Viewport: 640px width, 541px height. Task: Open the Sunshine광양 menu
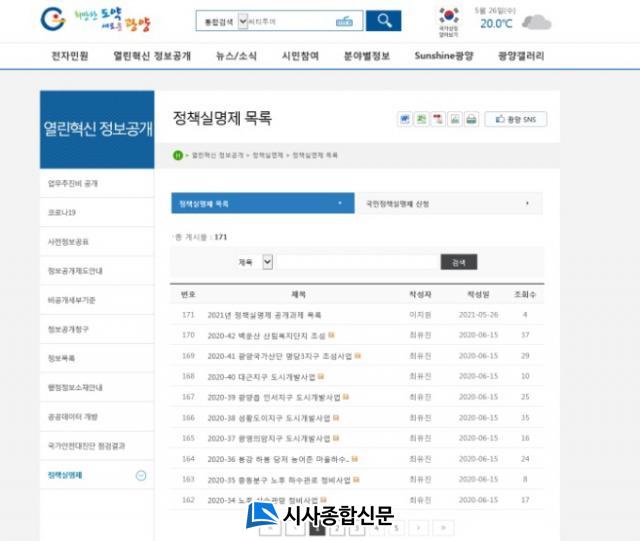(x=447, y=56)
